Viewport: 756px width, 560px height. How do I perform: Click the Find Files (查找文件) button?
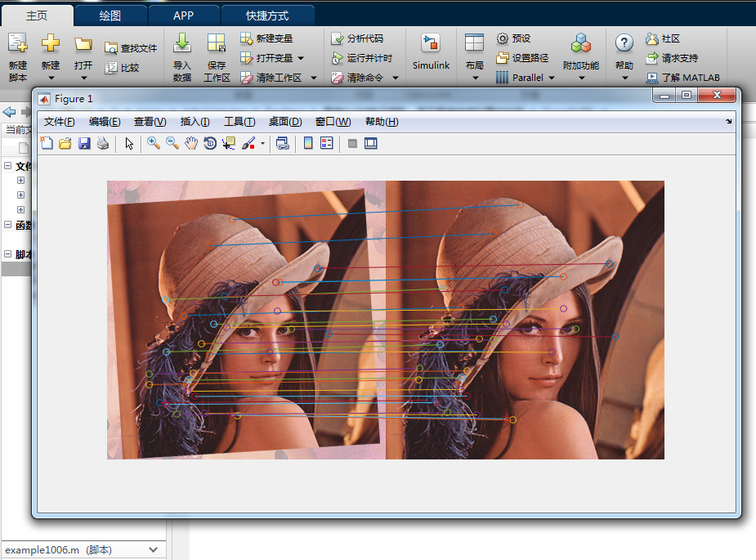tap(131, 47)
